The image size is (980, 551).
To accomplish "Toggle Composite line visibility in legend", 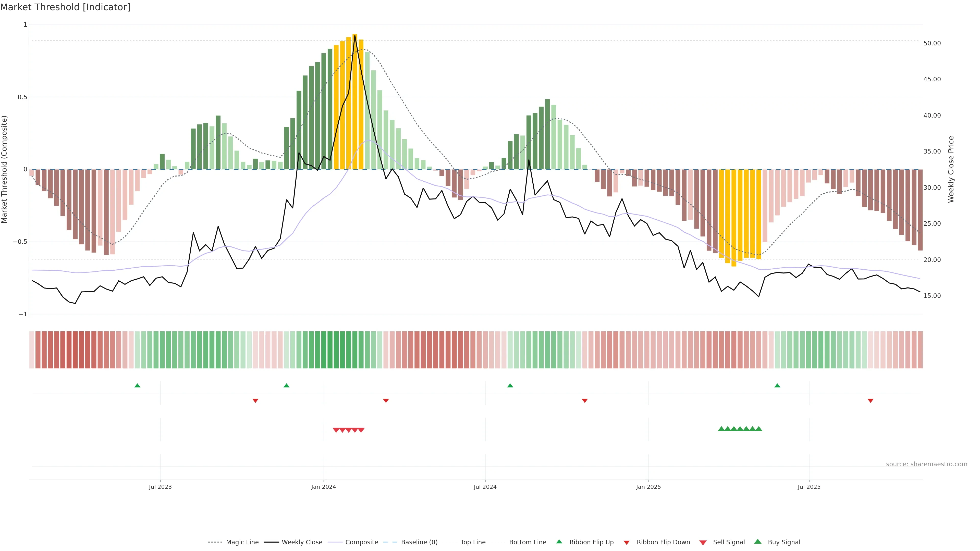I will (x=361, y=542).
